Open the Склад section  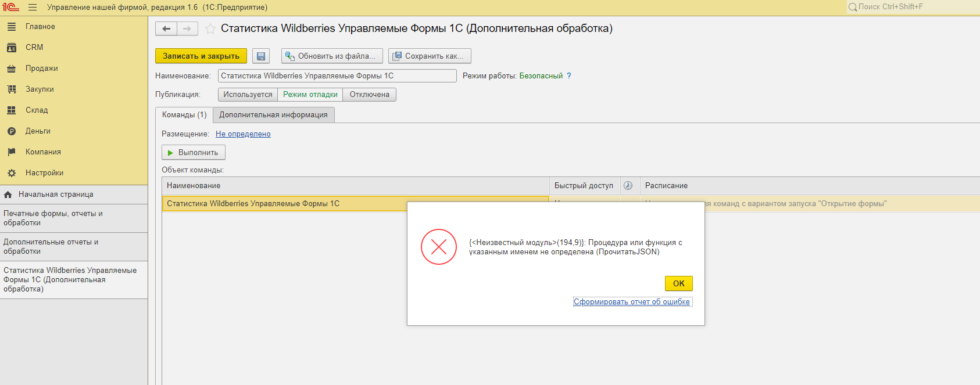coord(74,110)
